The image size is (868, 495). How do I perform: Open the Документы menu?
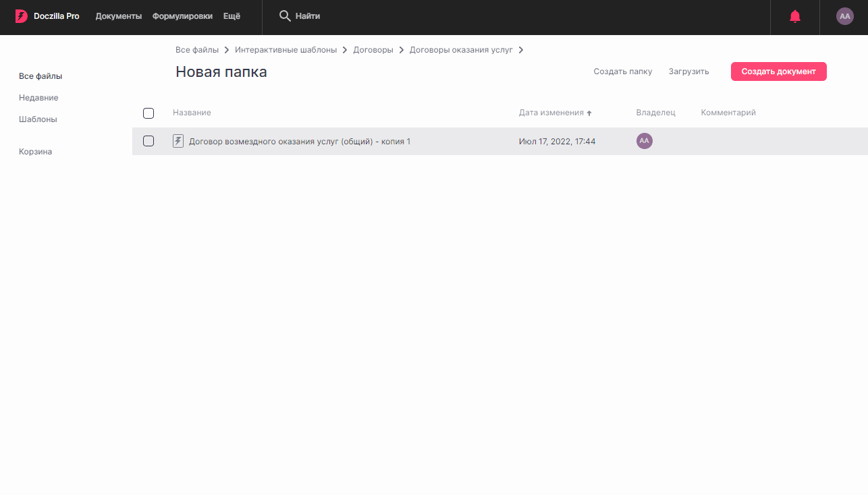coord(119,16)
